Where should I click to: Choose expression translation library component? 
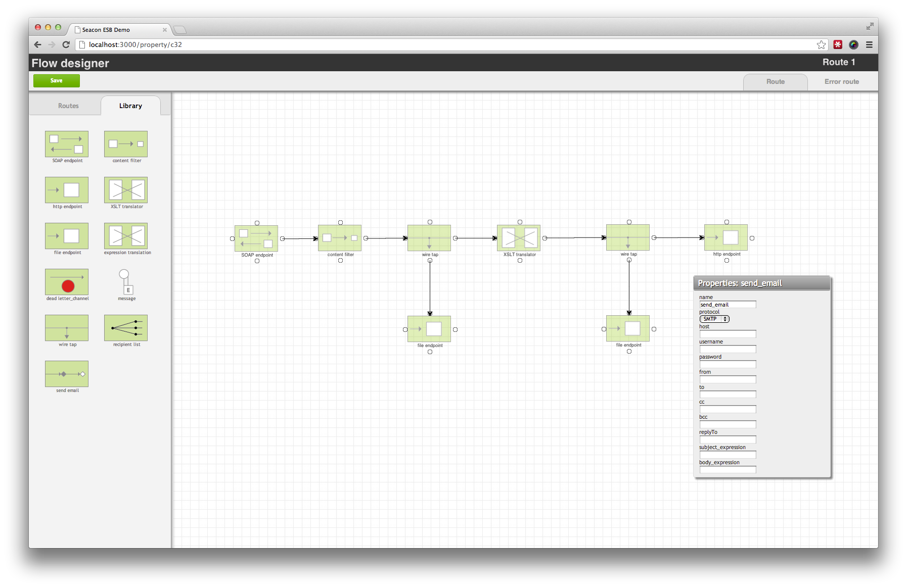tap(126, 236)
